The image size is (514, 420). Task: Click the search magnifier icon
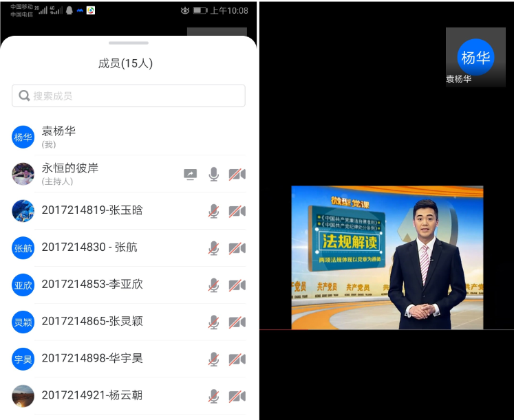pos(25,96)
